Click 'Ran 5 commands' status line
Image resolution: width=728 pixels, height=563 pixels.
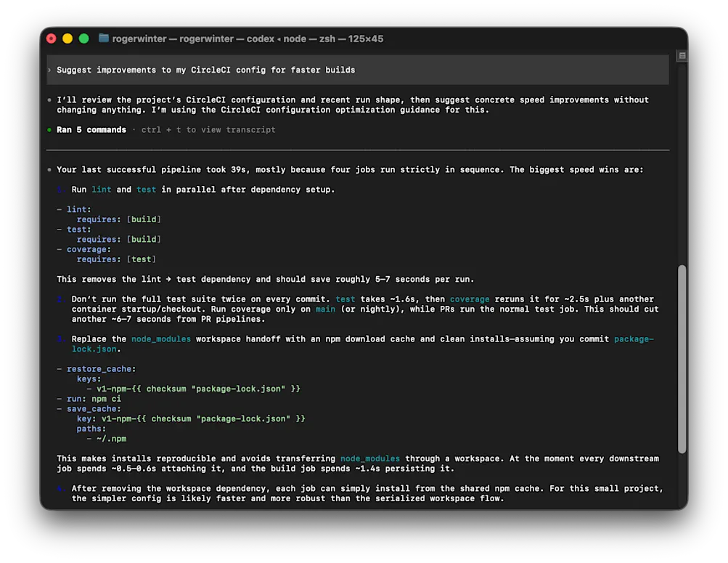point(91,130)
